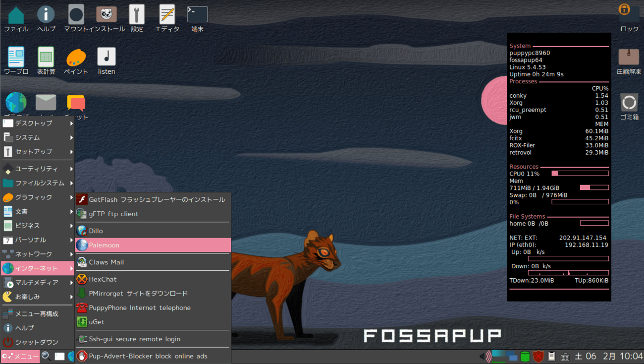This screenshot has height=364, width=644.
Task: Open the 端末 terminal desktop icon
Action: coord(197,14)
